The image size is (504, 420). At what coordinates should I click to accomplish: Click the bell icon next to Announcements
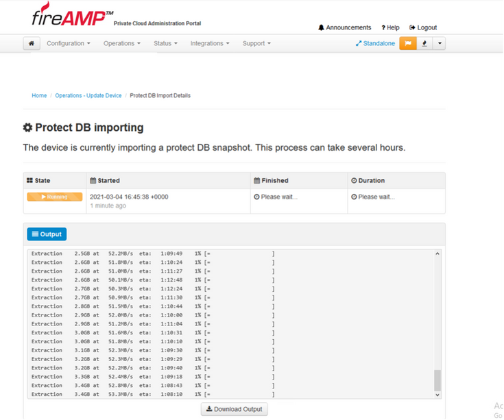pyautogui.click(x=321, y=27)
